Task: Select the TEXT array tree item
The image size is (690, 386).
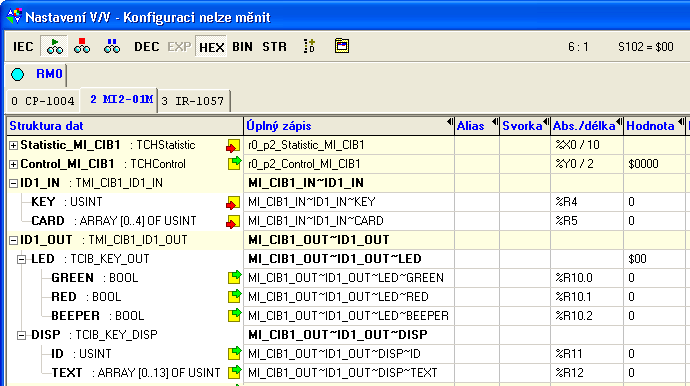Action: (x=136, y=373)
